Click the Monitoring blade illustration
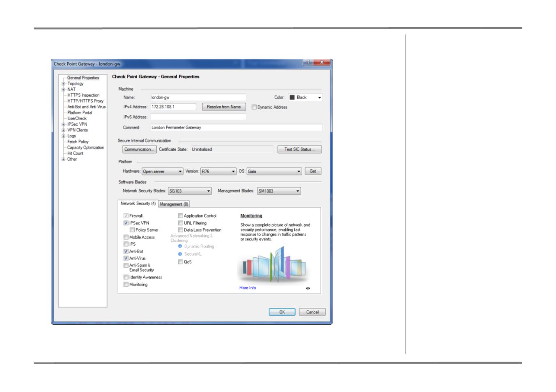556x392 pixels. click(275, 265)
